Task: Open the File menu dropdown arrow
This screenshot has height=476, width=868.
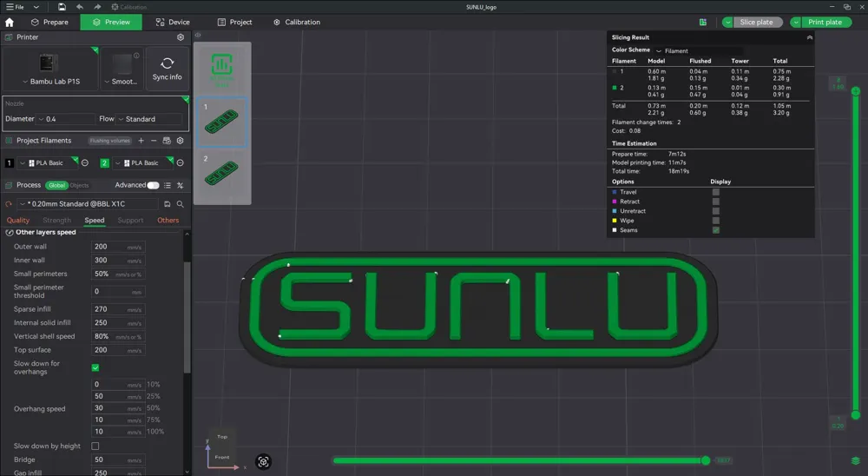Action: click(36, 7)
